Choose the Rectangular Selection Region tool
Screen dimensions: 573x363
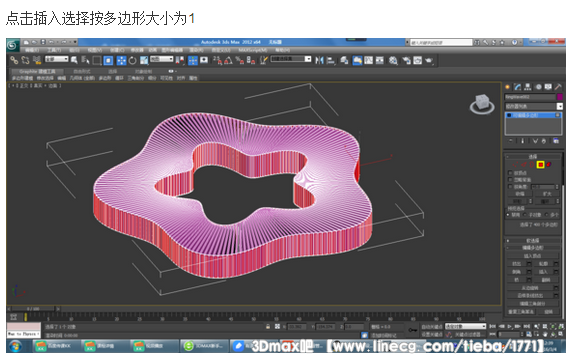97,60
